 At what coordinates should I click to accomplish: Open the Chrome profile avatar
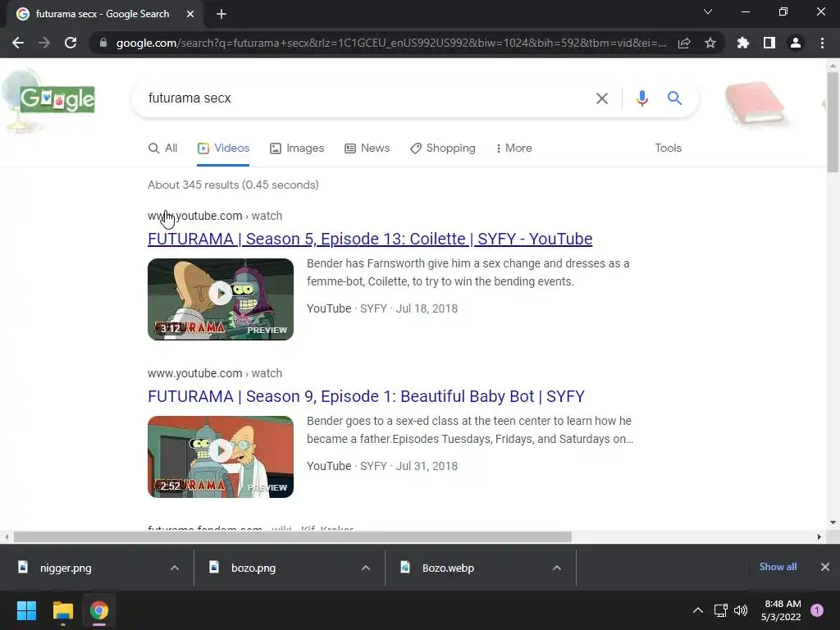(x=796, y=43)
